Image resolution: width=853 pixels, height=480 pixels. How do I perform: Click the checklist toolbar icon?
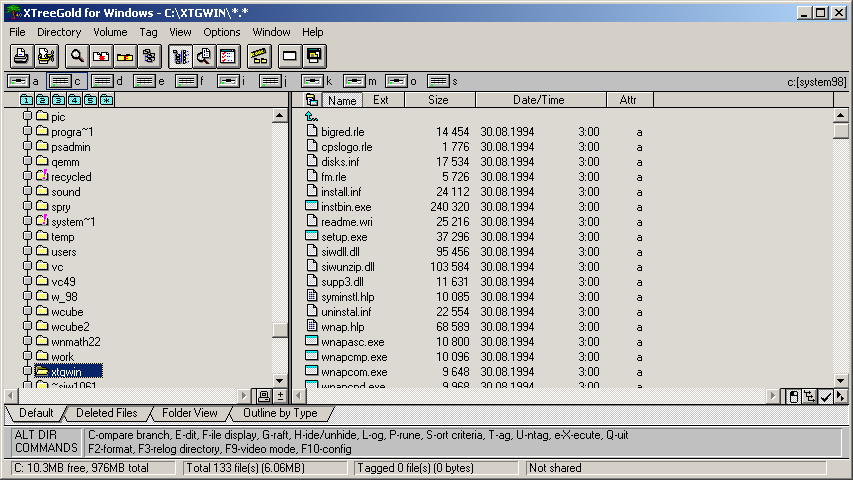[228, 56]
